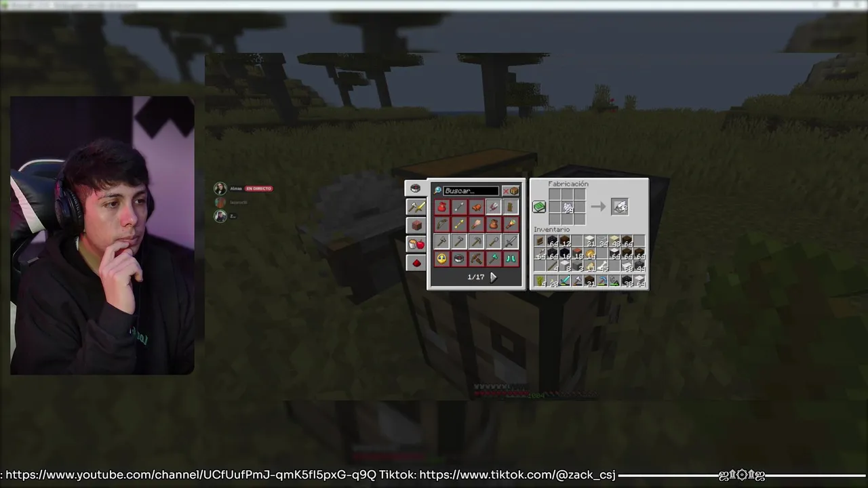Click the Buscar search field
Viewport: 868px width, 488px height.
(x=471, y=191)
